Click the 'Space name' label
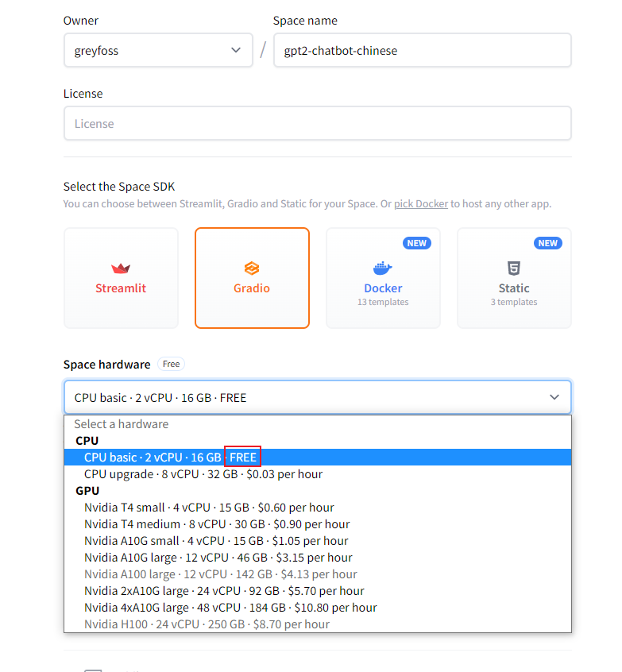622x672 pixels. 305,21
